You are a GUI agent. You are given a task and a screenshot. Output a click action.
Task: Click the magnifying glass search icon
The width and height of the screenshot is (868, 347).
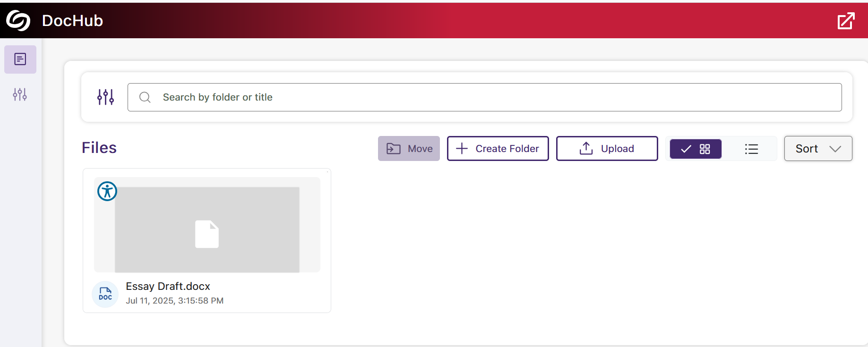point(145,97)
